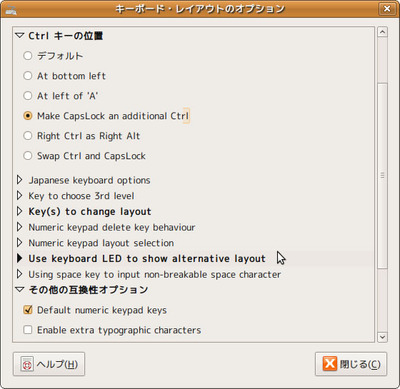Close the dialog with 閉じる(C) button
This screenshot has height=389, width=400.
[351, 364]
